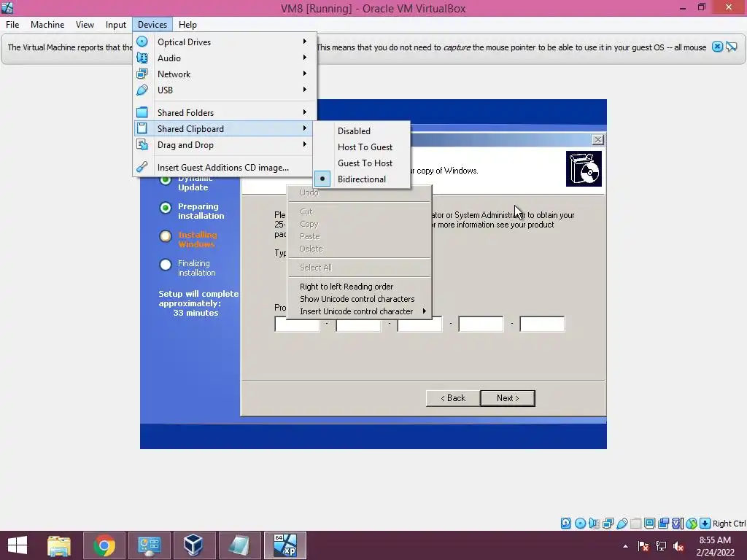Click the Audio menu icon

coord(142,58)
